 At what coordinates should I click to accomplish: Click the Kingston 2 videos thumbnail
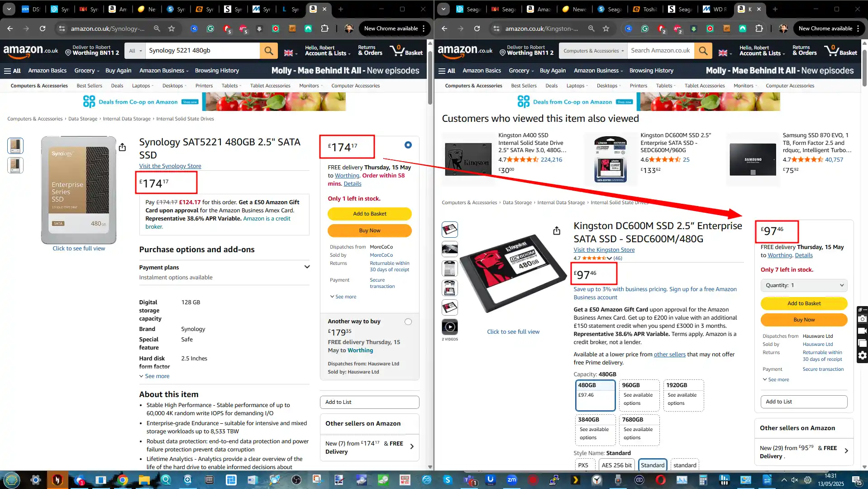click(x=450, y=327)
